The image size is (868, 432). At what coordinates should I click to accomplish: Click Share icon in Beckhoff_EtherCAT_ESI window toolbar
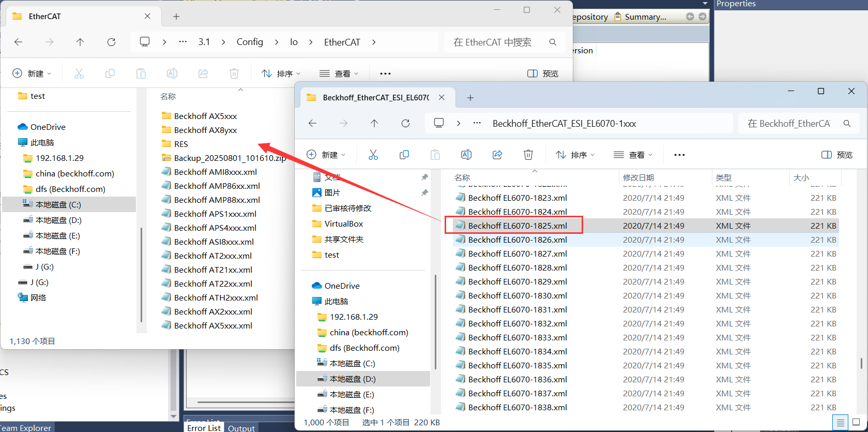tap(497, 155)
